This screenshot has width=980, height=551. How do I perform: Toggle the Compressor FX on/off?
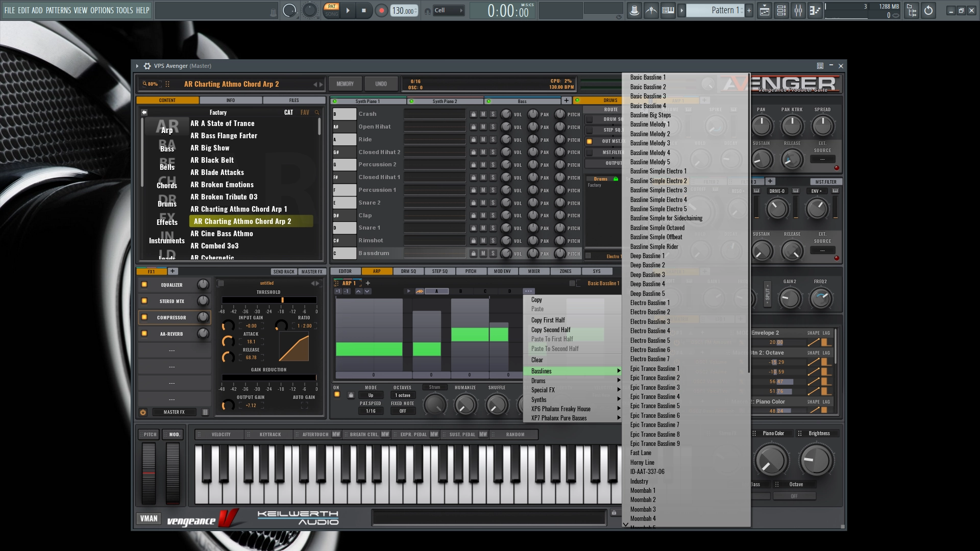tap(144, 317)
